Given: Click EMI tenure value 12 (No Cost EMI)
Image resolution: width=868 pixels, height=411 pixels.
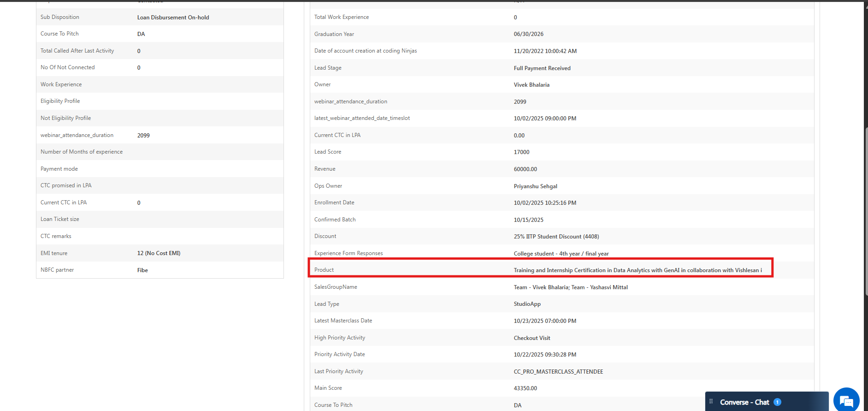Looking at the screenshot, I should click(x=159, y=253).
